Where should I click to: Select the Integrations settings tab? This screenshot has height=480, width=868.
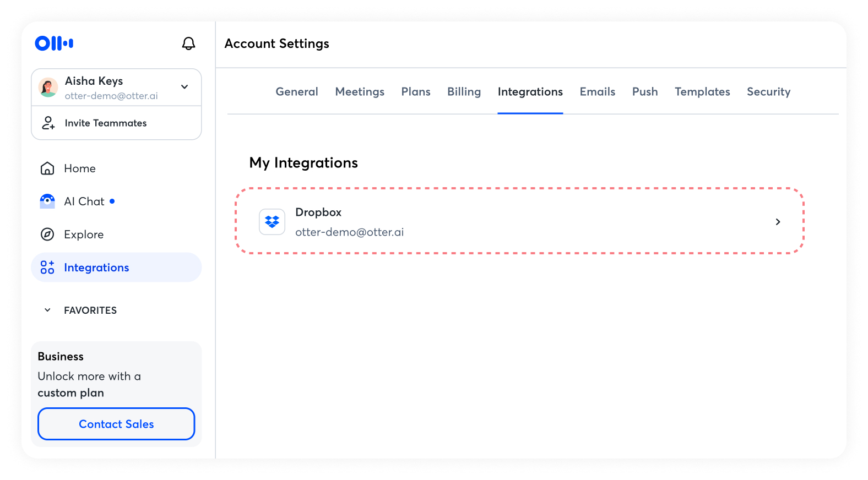click(x=530, y=92)
